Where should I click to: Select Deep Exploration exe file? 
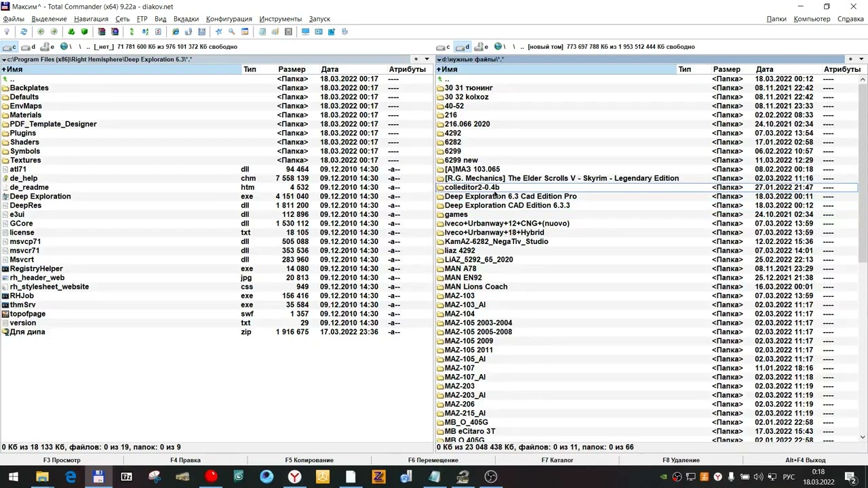(40, 197)
